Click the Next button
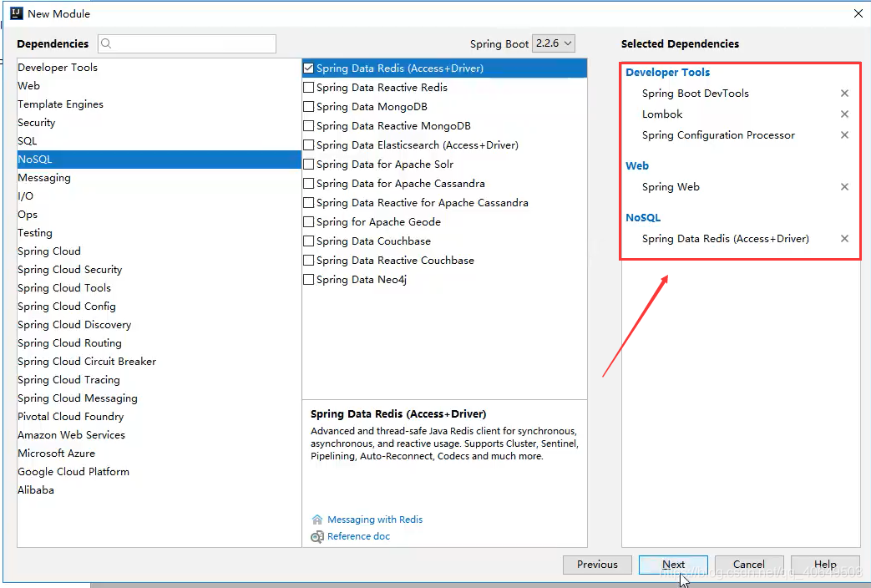The image size is (871, 588). (673, 565)
